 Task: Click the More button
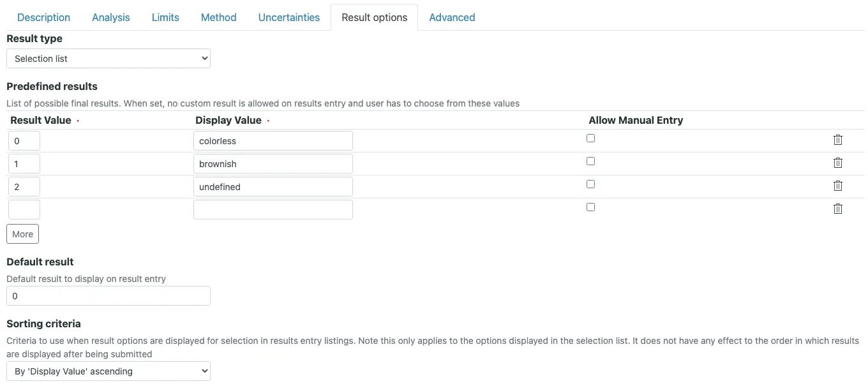coord(22,234)
